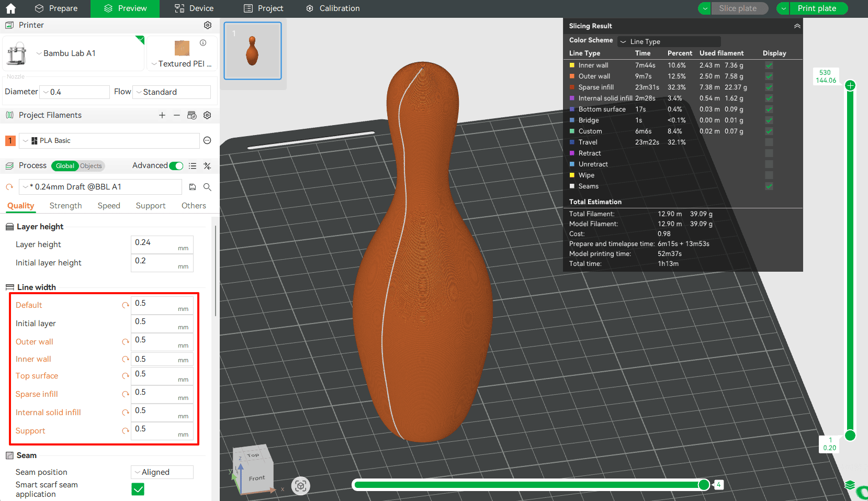Remove a filament with minus icon
This screenshot has width=868, height=501.
pyautogui.click(x=177, y=115)
